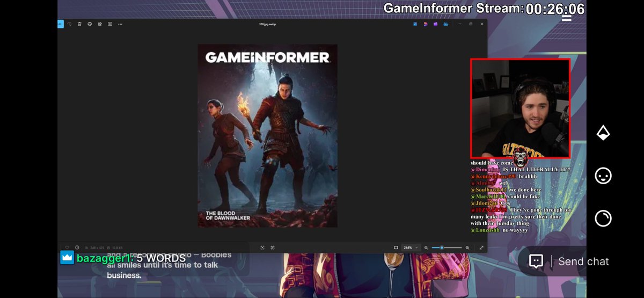Open the stream hamburger menu
The height and width of the screenshot is (298, 644).
pyautogui.click(x=566, y=17)
